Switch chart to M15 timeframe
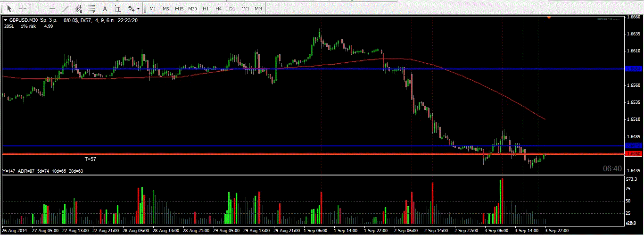Screen dimensions: 644x235 179,8
